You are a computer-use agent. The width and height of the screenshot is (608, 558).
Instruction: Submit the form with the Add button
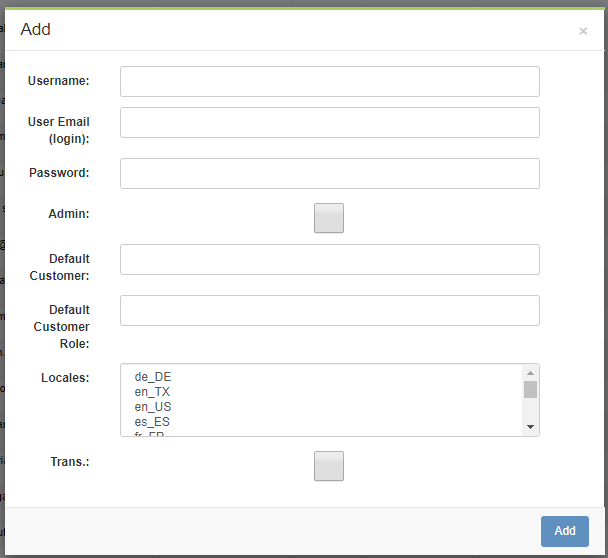point(564,531)
